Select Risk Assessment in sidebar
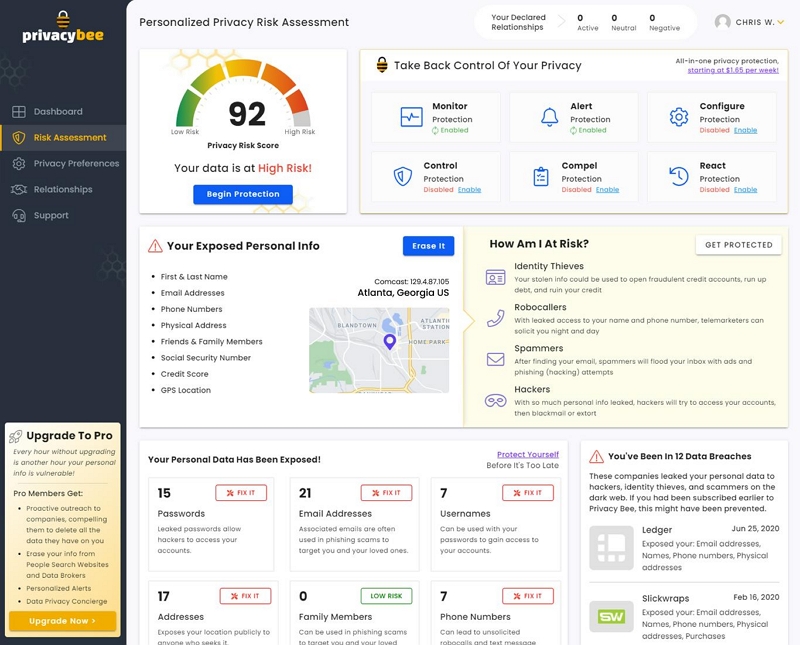Viewport: 800px width, 645px height. [x=63, y=138]
